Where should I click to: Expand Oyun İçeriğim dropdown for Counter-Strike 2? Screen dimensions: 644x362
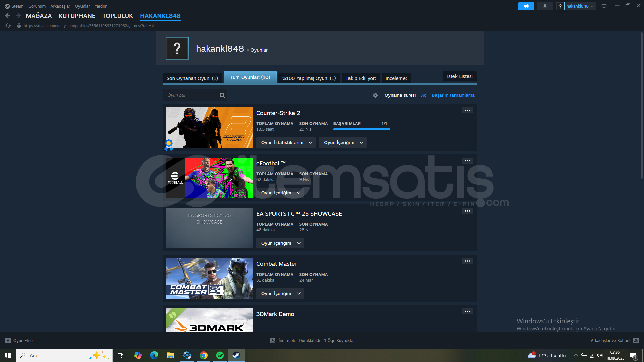342,143
